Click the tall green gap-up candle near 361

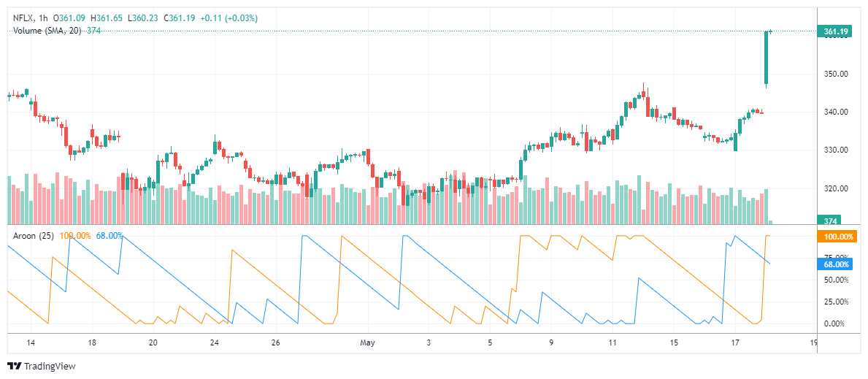[x=766, y=58]
